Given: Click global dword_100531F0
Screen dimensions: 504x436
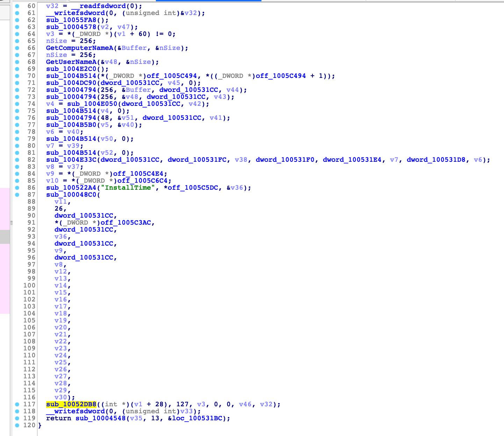Looking at the screenshot, I should pyautogui.click(x=285, y=160).
